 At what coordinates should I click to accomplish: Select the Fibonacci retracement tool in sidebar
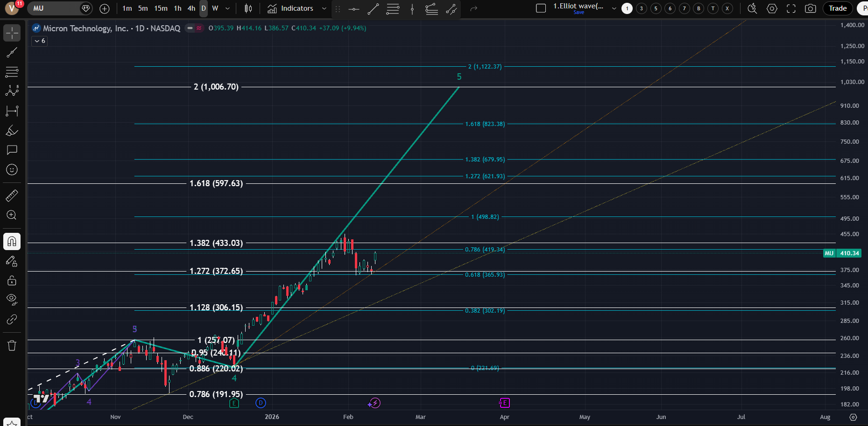tap(12, 72)
